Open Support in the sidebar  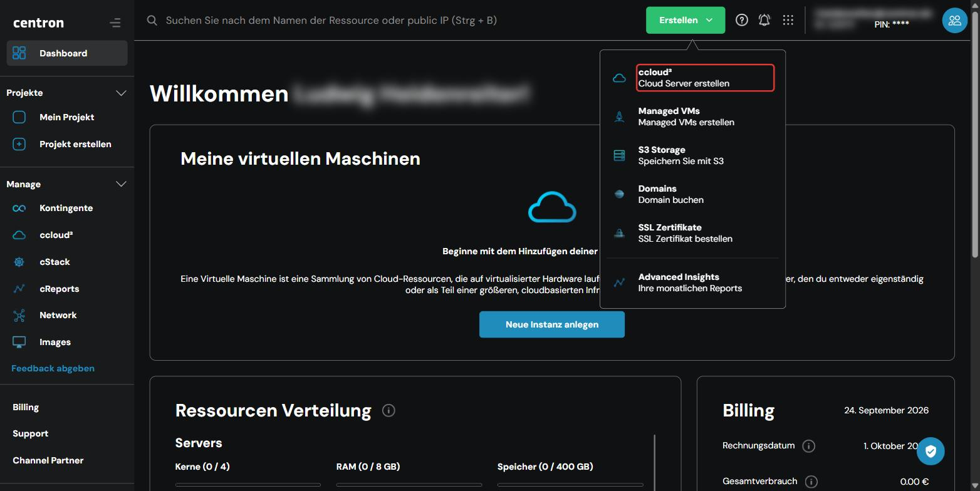click(x=30, y=433)
